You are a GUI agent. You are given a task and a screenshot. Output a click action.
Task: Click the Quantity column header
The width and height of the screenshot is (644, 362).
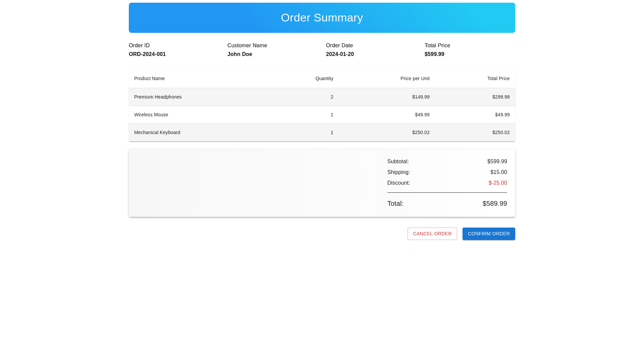324,78
